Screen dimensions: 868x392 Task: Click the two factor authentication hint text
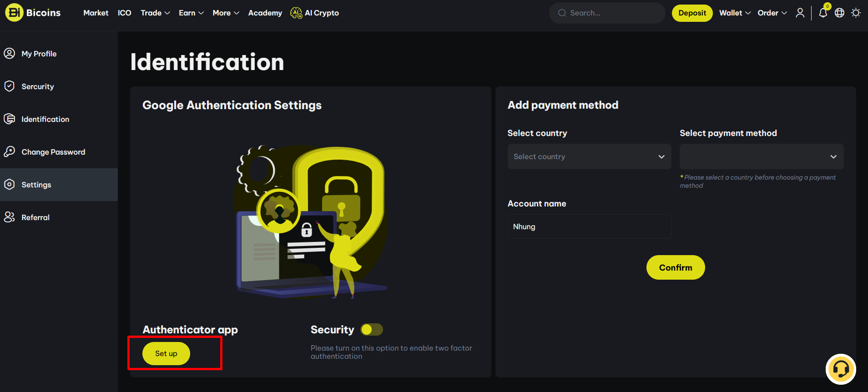pyautogui.click(x=391, y=352)
